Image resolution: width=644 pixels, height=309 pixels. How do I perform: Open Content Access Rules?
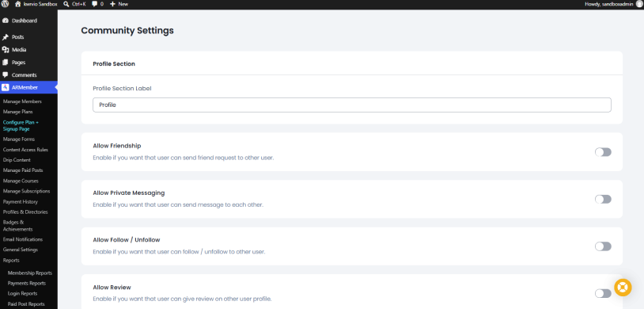[25, 150]
